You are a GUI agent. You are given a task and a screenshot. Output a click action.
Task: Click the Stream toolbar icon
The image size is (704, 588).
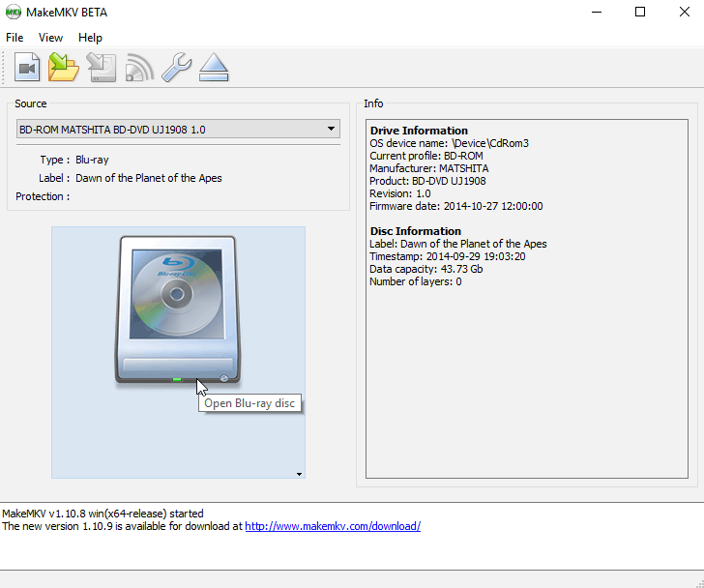[x=139, y=68]
